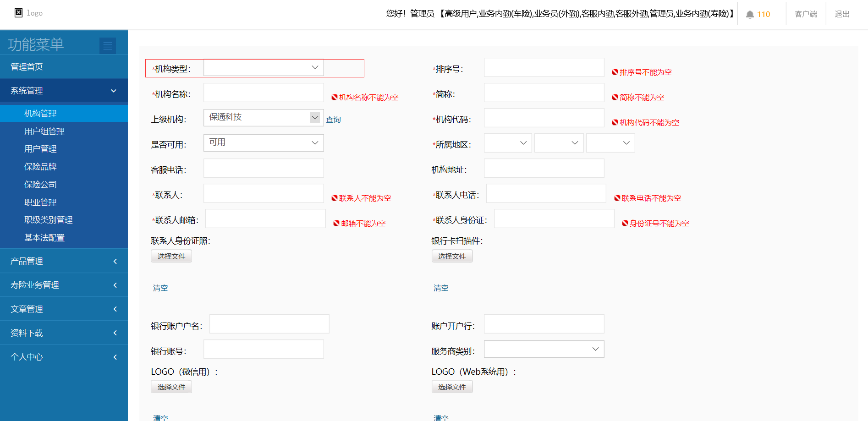The image size is (868, 421).
Task: Collapse the 系统管理 menu section
Action: click(x=64, y=91)
